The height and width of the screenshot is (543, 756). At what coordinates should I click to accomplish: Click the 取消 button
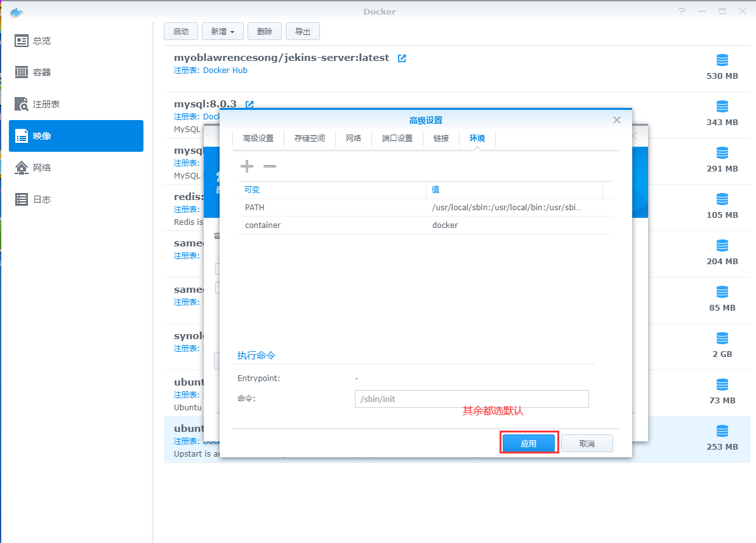(587, 443)
